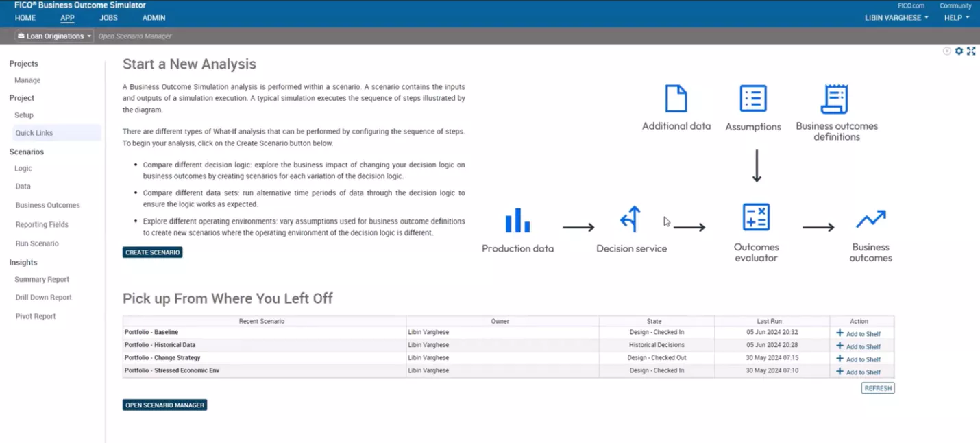Click the greyed-out play circle icon
Viewport: 980px width, 443px height.
coord(947,51)
